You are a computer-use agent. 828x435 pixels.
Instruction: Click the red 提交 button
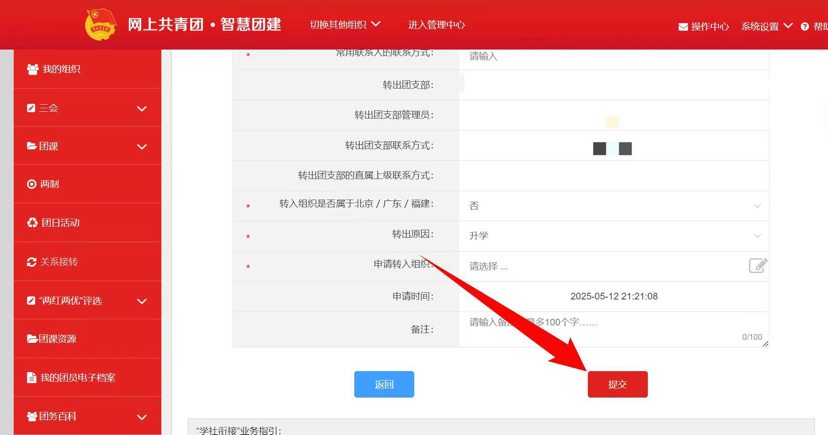(x=617, y=384)
